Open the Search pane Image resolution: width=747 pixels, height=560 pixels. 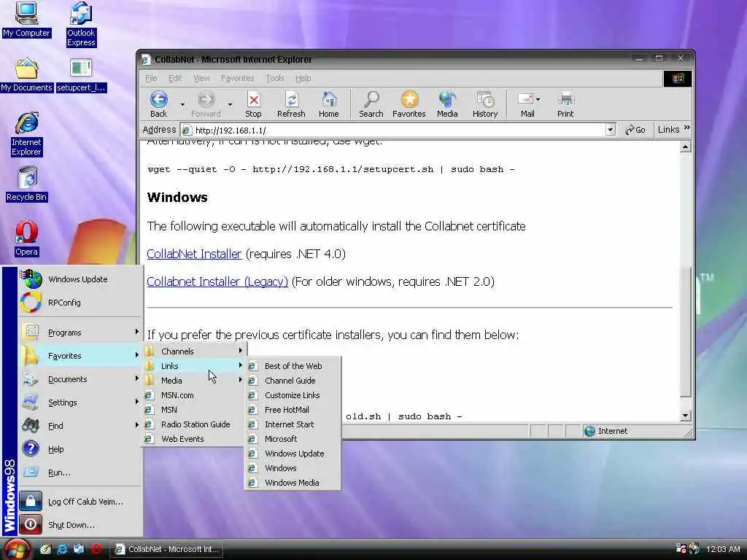tap(371, 104)
